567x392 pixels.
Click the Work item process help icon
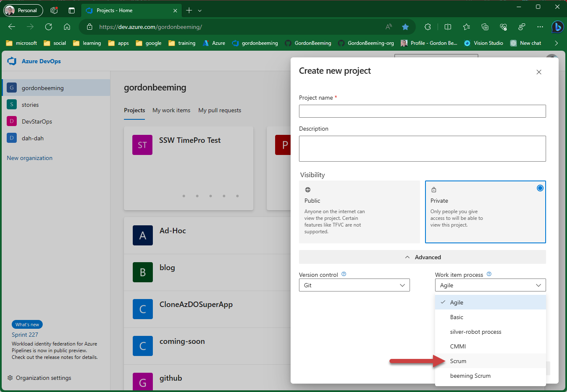click(489, 274)
